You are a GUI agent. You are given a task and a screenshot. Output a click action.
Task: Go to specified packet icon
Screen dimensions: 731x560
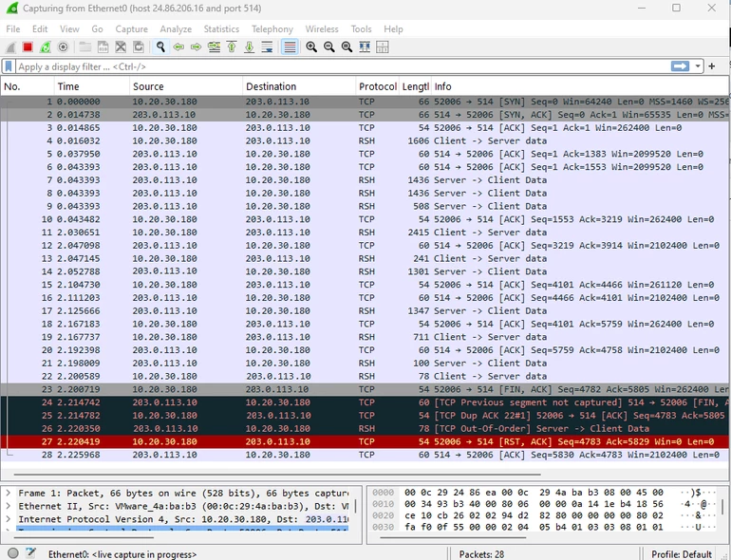214,47
